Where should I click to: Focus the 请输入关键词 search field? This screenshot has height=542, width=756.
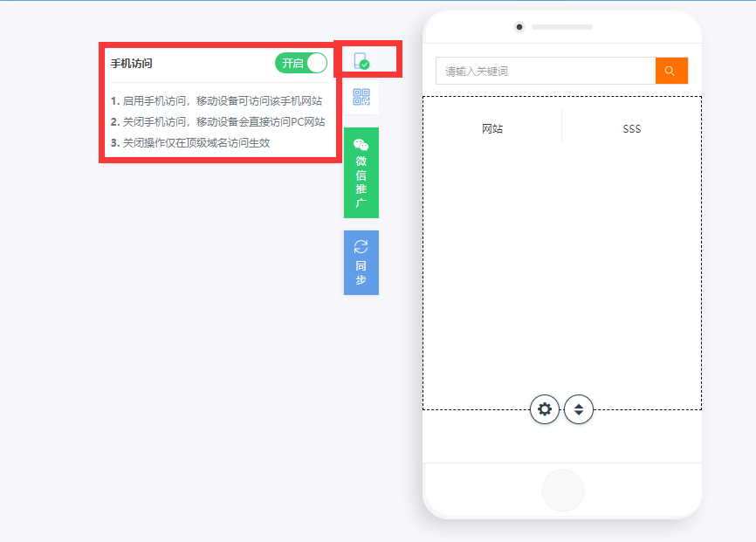point(546,71)
